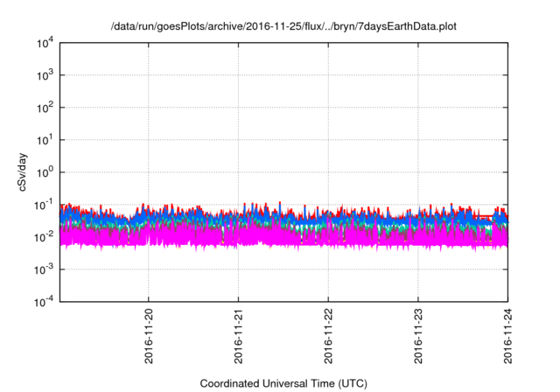Select the 2016-11-22 date tick label
Image resolution: width=560 pixels, height=392 pixels.
(328, 337)
